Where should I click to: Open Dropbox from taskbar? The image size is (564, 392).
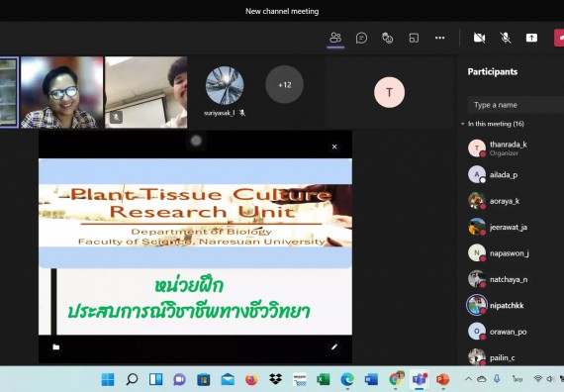[275, 379]
